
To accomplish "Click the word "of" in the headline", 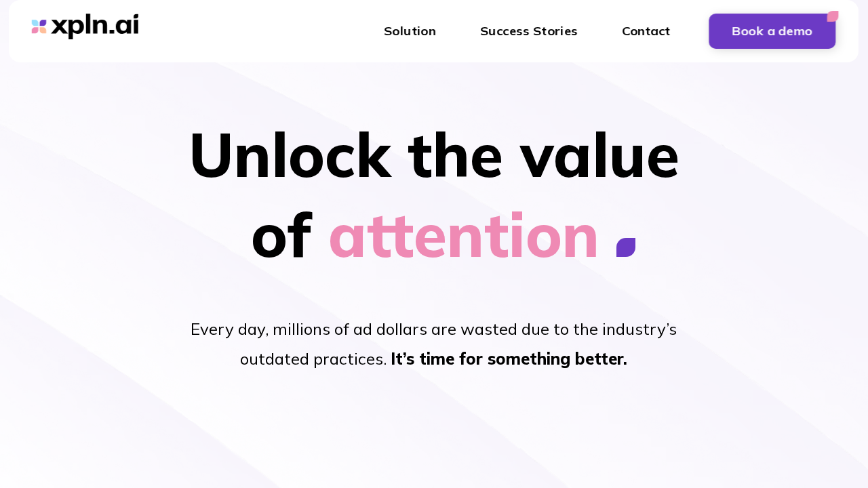I will tap(281, 236).
